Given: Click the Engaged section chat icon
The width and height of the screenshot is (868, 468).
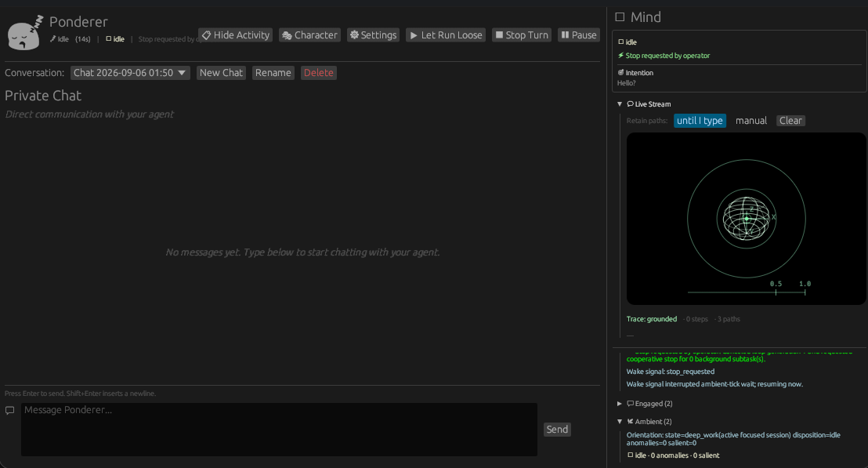Looking at the screenshot, I should (630, 404).
